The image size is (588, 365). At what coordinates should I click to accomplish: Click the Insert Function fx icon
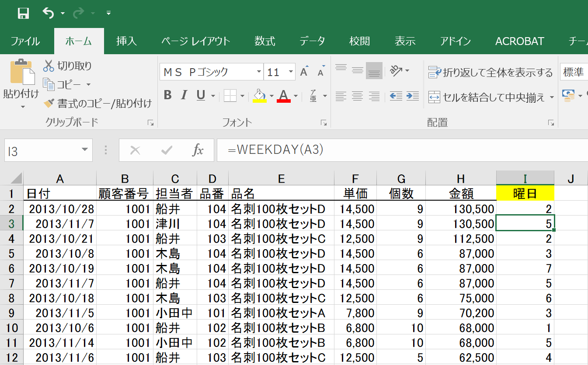[x=198, y=151]
